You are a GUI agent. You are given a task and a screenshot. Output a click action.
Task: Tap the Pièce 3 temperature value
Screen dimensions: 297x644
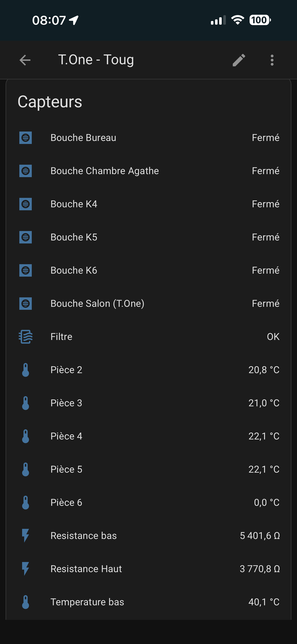(264, 403)
